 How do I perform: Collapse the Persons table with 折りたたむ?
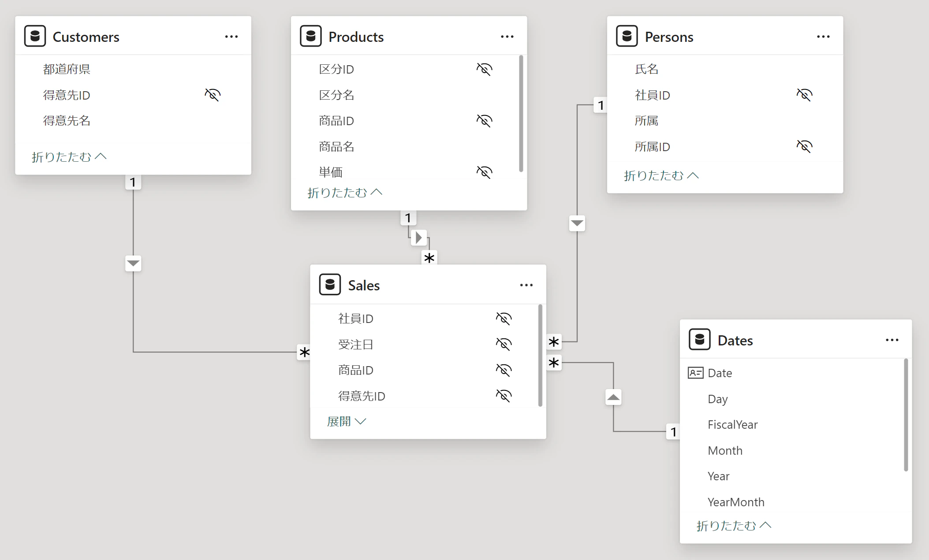pos(661,176)
